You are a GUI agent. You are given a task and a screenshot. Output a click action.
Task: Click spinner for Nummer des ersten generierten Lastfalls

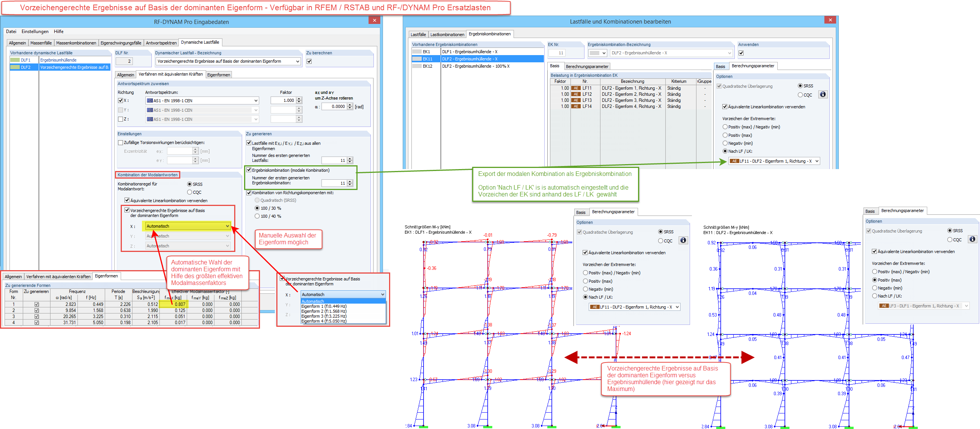pyautogui.click(x=350, y=160)
